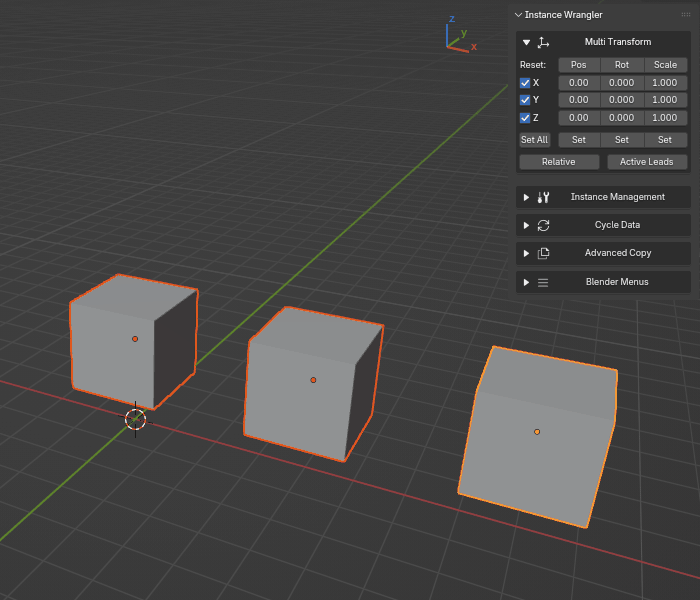Uncheck the Y axis checkbox

[525, 100]
